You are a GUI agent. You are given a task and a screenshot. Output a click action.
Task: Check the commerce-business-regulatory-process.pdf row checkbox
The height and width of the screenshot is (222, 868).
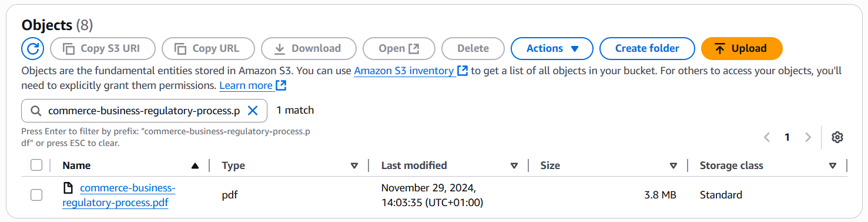tap(36, 195)
